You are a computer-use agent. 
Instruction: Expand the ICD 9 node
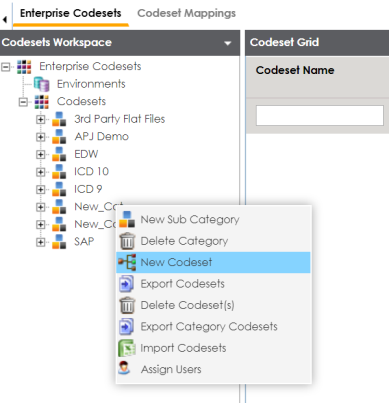pos(41,189)
